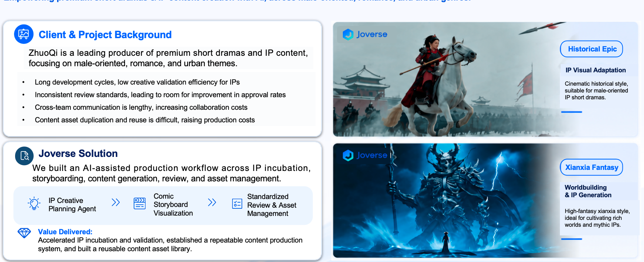Click the checklist icon beside Standardized Review
This screenshot has height=262, width=644.
237,204
